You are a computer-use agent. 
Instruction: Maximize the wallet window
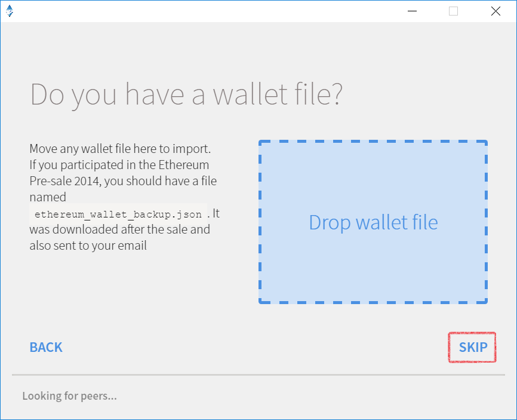click(453, 11)
